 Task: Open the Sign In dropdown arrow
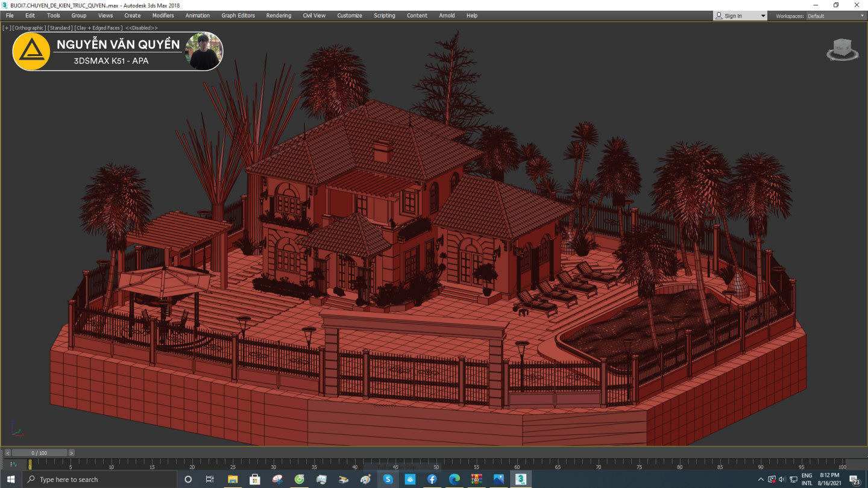(x=763, y=16)
